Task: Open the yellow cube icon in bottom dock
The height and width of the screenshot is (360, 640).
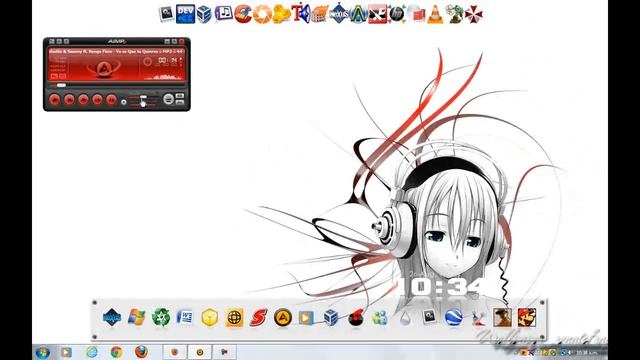Action: click(x=209, y=318)
